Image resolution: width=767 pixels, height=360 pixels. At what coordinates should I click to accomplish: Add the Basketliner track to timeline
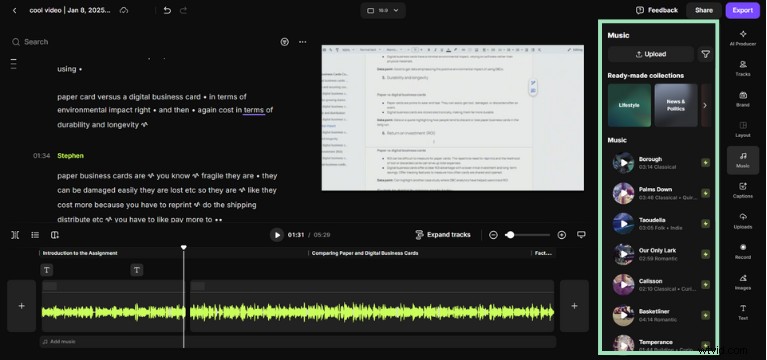(705, 315)
